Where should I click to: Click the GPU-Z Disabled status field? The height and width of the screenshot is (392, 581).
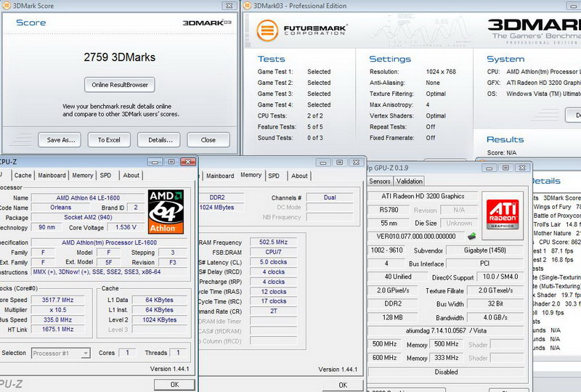pyautogui.click(x=446, y=372)
